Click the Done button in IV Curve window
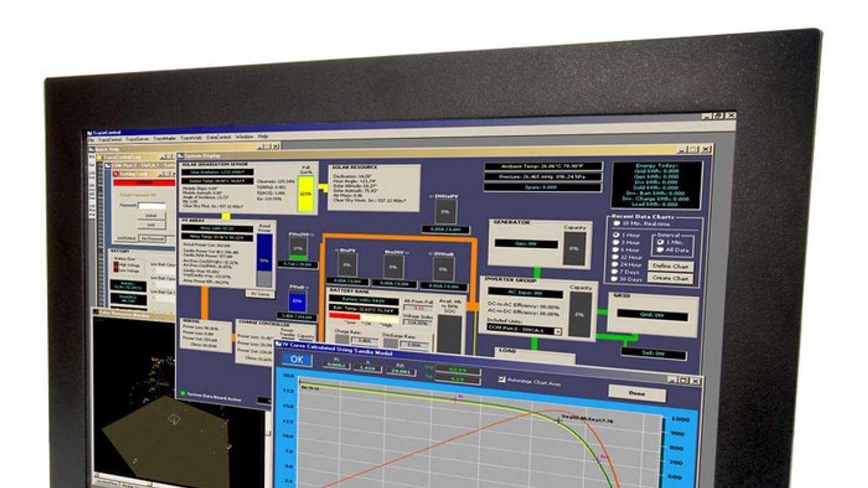Screen dimensions: 868x488 pyautogui.click(x=637, y=394)
